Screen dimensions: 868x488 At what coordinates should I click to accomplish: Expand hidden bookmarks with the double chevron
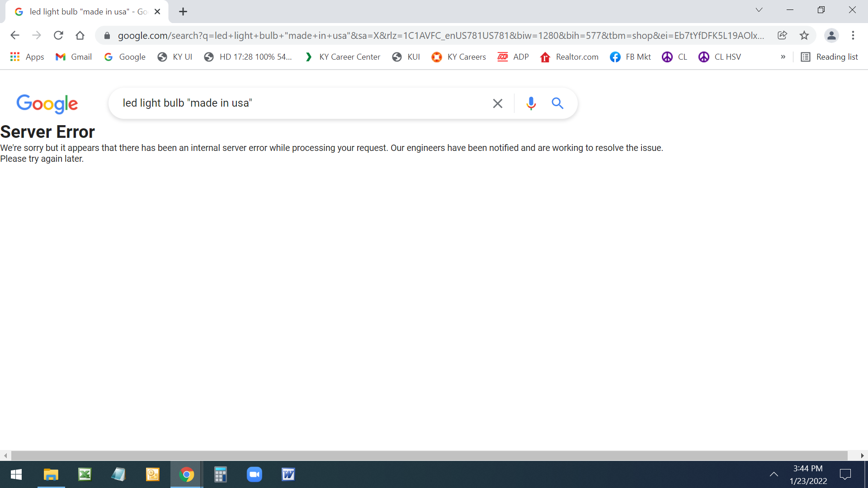[x=783, y=57]
